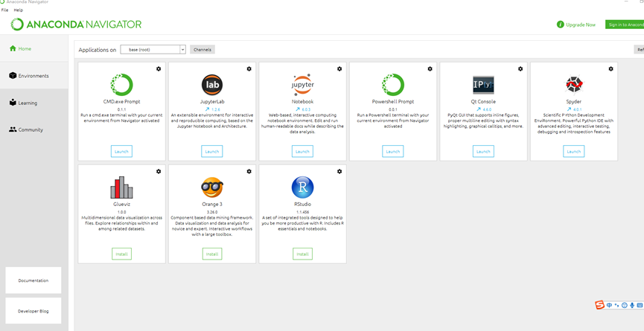The height and width of the screenshot is (331, 644).
Task: Click the Glueviz bar chart logo
Action: (x=121, y=187)
